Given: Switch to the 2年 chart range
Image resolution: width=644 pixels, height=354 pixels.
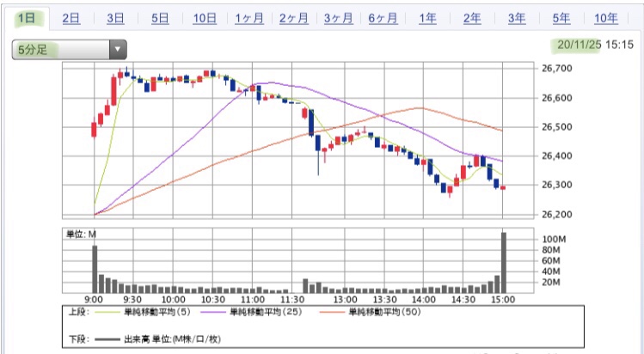Looking at the screenshot, I should click(x=472, y=18).
